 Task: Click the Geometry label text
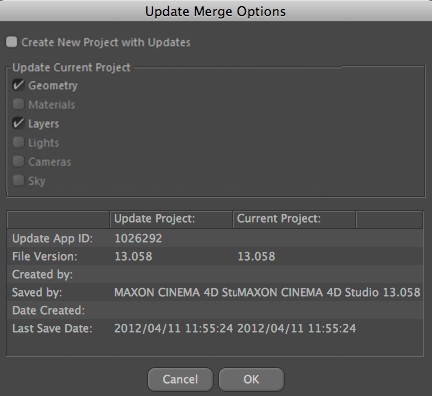pyautogui.click(x=53, y=86)
